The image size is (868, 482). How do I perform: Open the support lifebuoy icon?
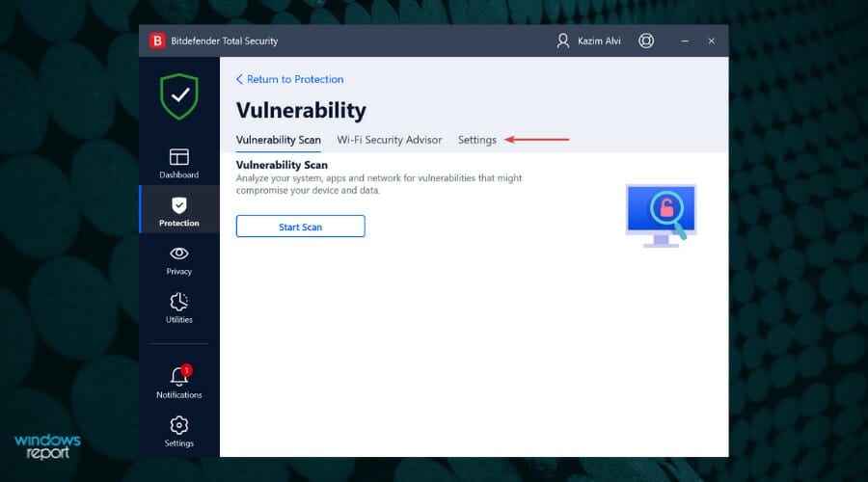pyautogui.click(x=646, y=40)
